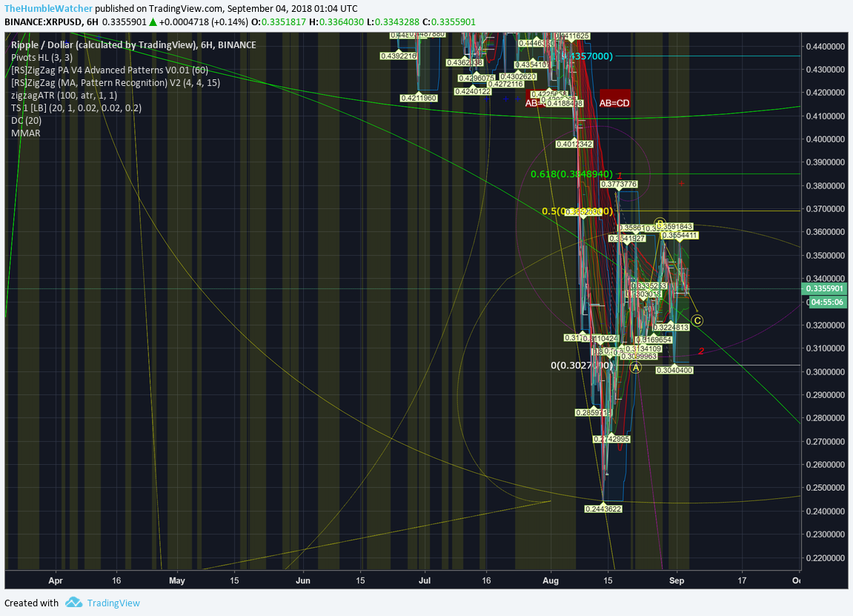Click the 0.2443622 pivot low label
853x616 pixels.
[603, 509]
